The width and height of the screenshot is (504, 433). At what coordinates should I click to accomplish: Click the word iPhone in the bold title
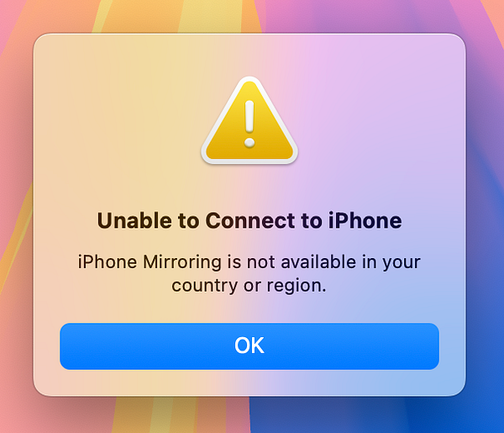pos(365,220)
